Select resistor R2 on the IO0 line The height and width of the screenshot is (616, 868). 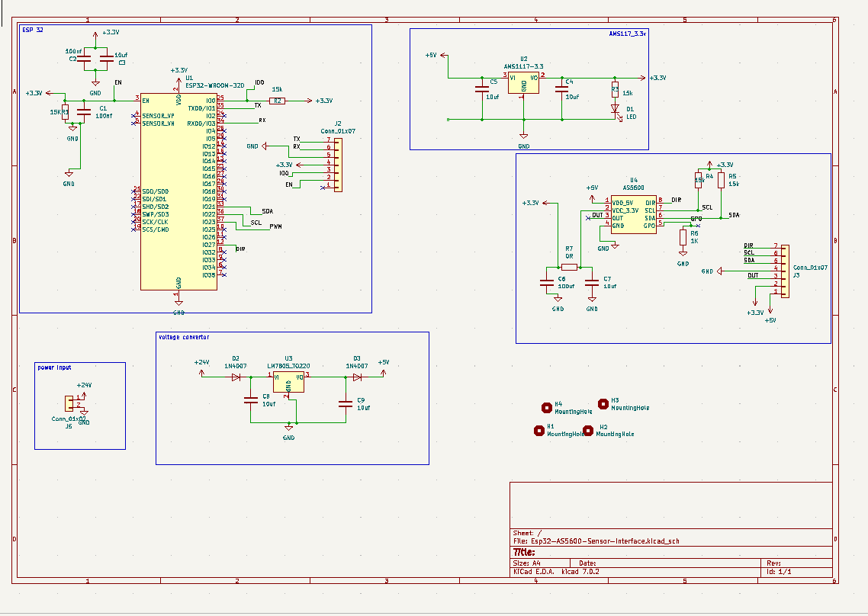(278, 101)
